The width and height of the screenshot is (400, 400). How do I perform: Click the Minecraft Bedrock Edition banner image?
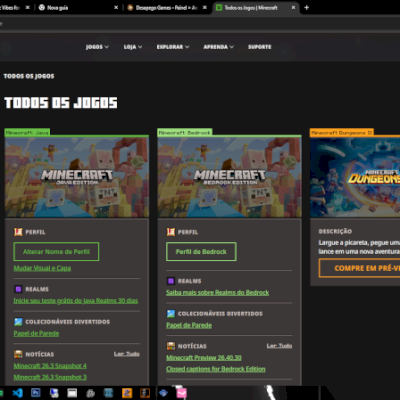[229, 177]
